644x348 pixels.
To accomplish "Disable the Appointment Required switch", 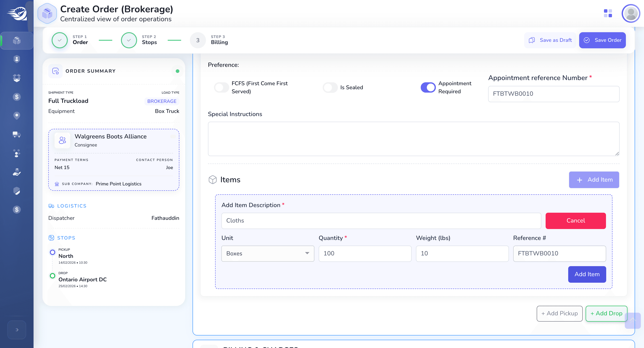I will pos(428,87).
